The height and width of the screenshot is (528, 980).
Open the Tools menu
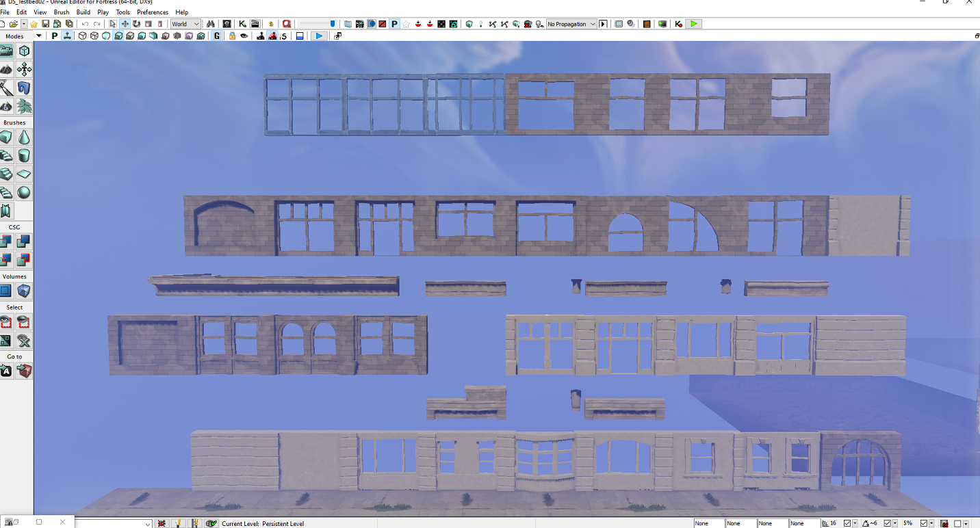pyautogui.click(x=123, y=12)
